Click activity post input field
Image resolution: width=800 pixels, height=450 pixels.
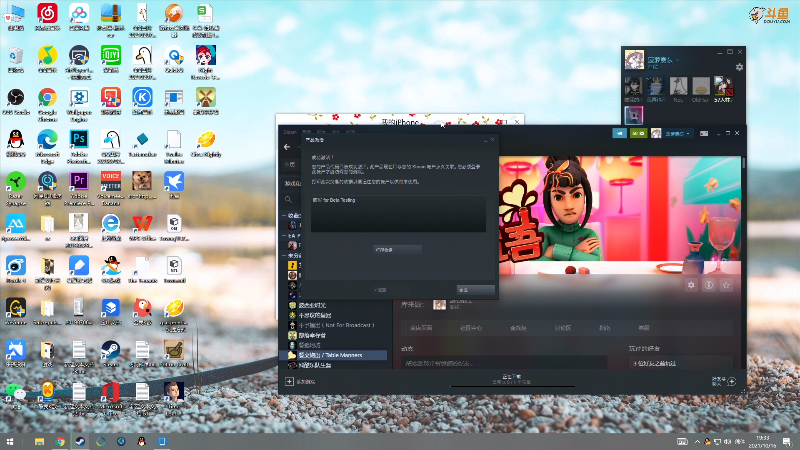click(x=504, y=363)
